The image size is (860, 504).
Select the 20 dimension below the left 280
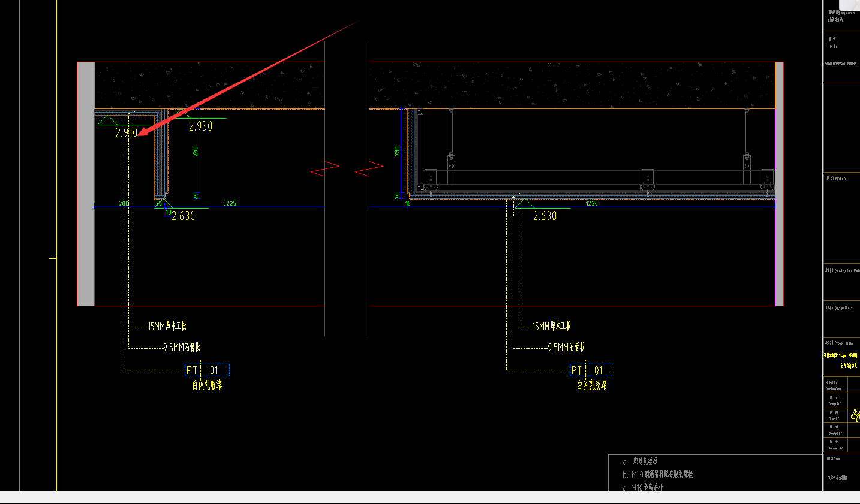coord(196,196)
